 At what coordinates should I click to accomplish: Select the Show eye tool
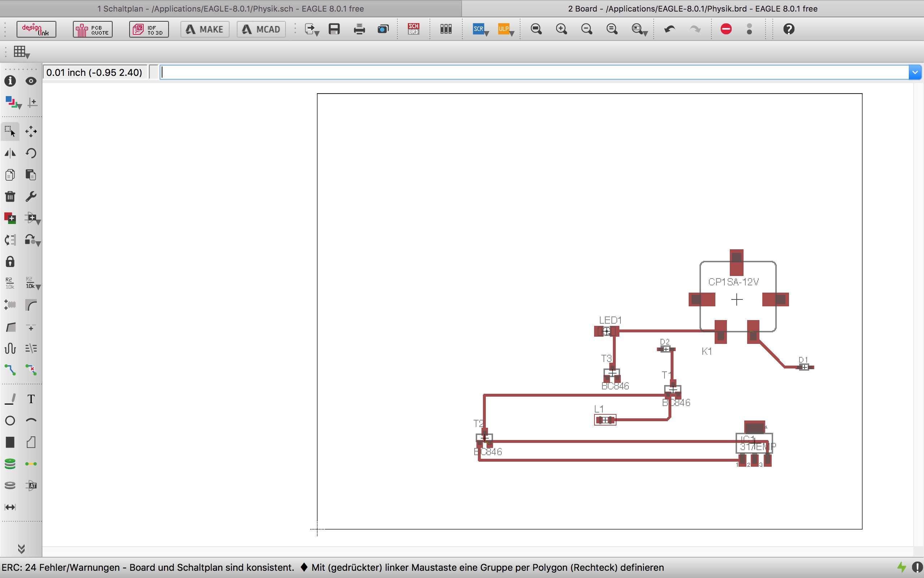tap(31, 81)
